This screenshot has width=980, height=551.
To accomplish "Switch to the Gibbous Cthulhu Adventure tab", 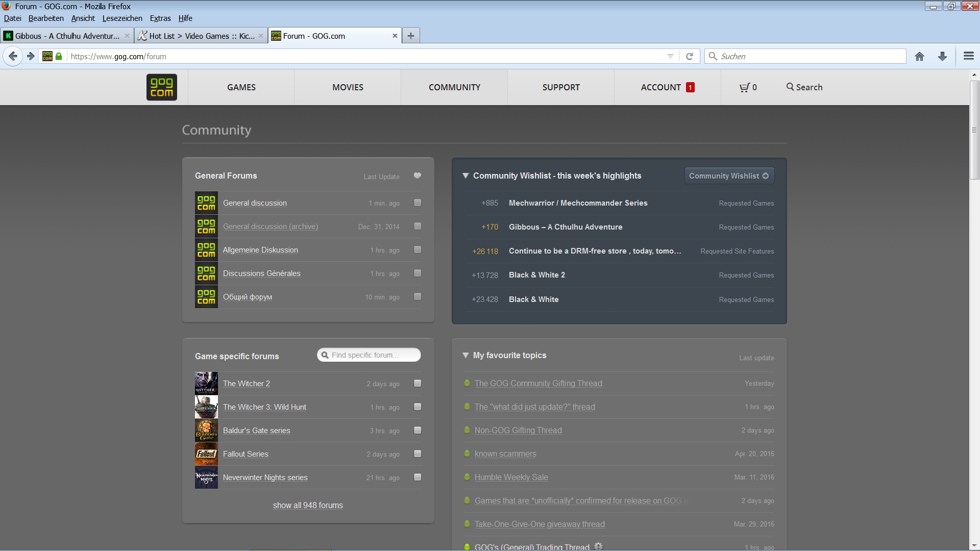I will [66, 36].
